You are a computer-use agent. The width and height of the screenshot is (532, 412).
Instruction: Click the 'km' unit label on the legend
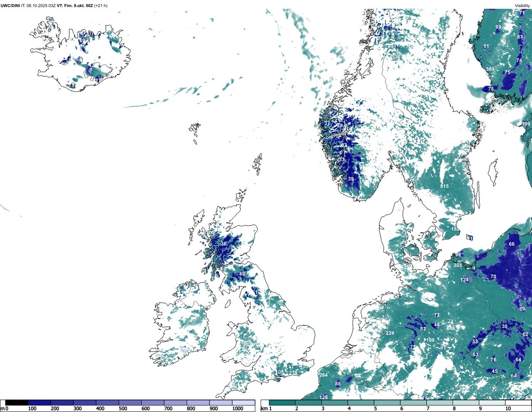(264, 409)
